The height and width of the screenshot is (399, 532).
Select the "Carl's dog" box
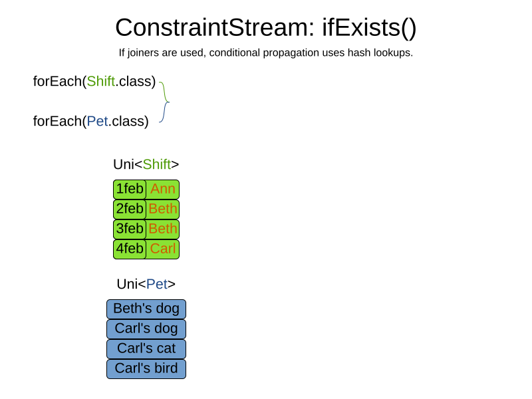coord(146,329)
